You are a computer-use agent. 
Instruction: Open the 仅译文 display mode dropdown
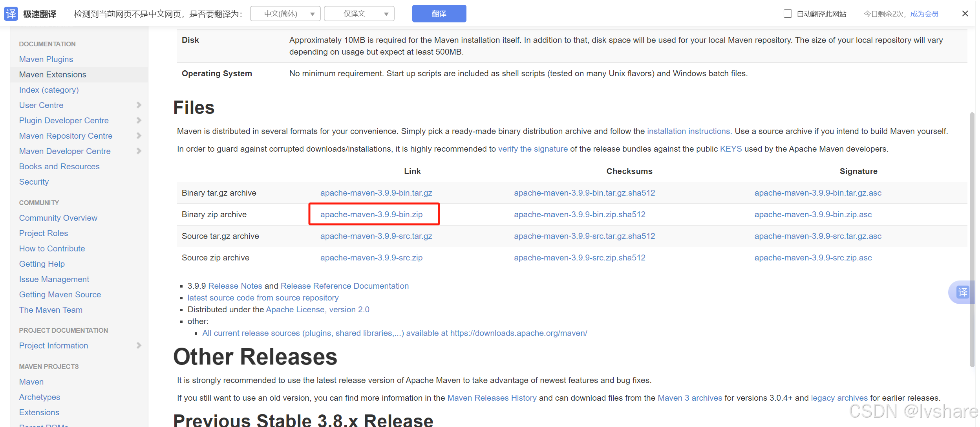point(359,14)
